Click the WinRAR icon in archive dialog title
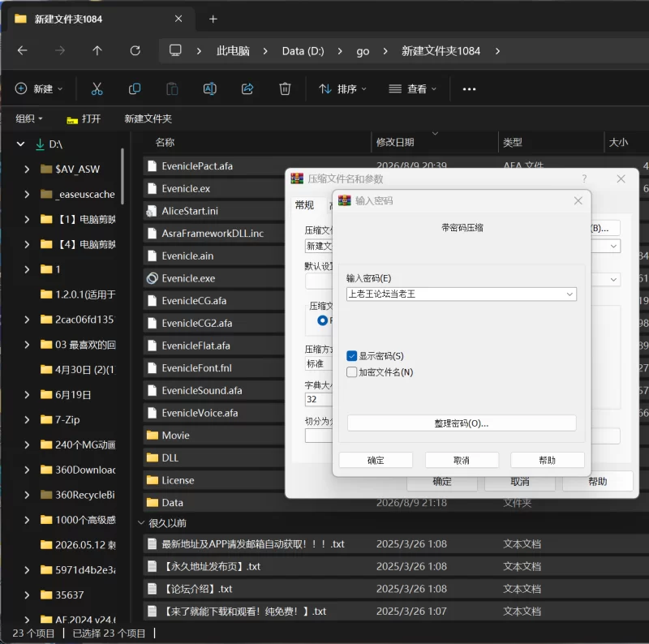The image size is (649, 644). pos(297,178)
